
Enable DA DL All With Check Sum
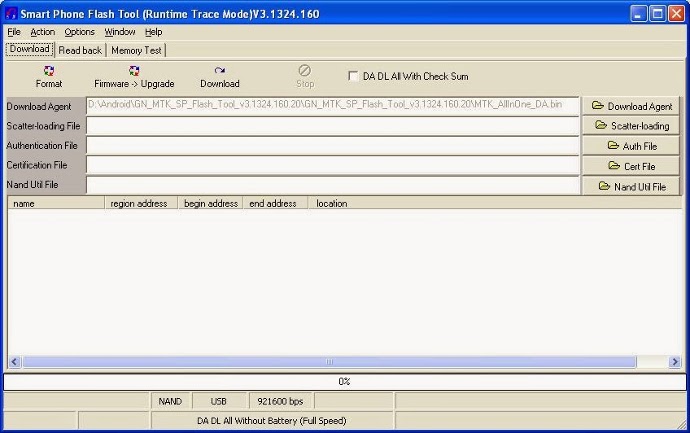coord(353,76)
